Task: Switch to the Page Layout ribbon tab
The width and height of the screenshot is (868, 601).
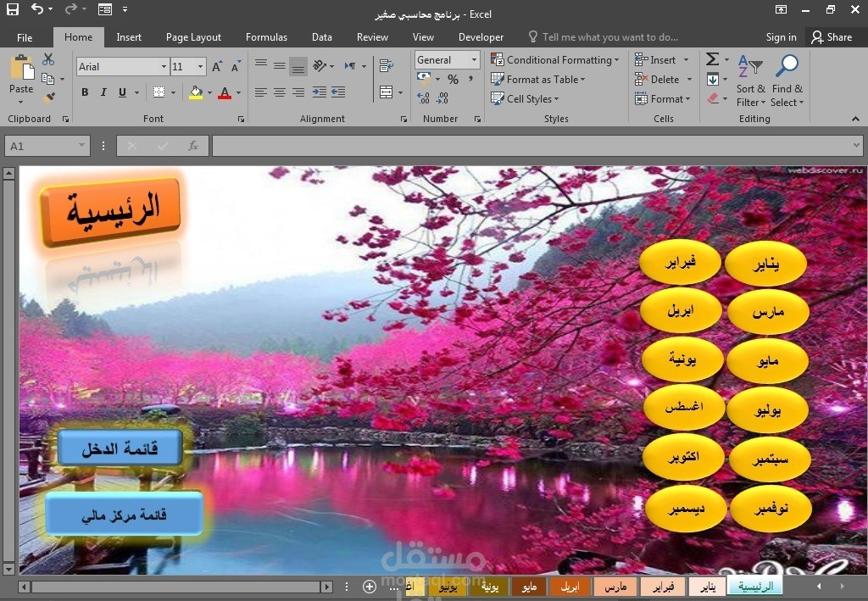Action: [x=193, y=37]
